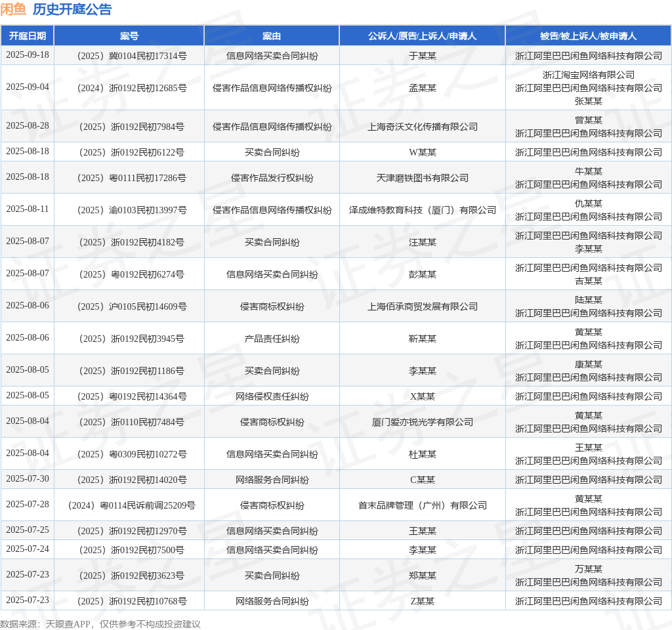Click defendant 万某某
Image resolution: width=672 pixels, height=630 pixels.
(x=589, y=569)
